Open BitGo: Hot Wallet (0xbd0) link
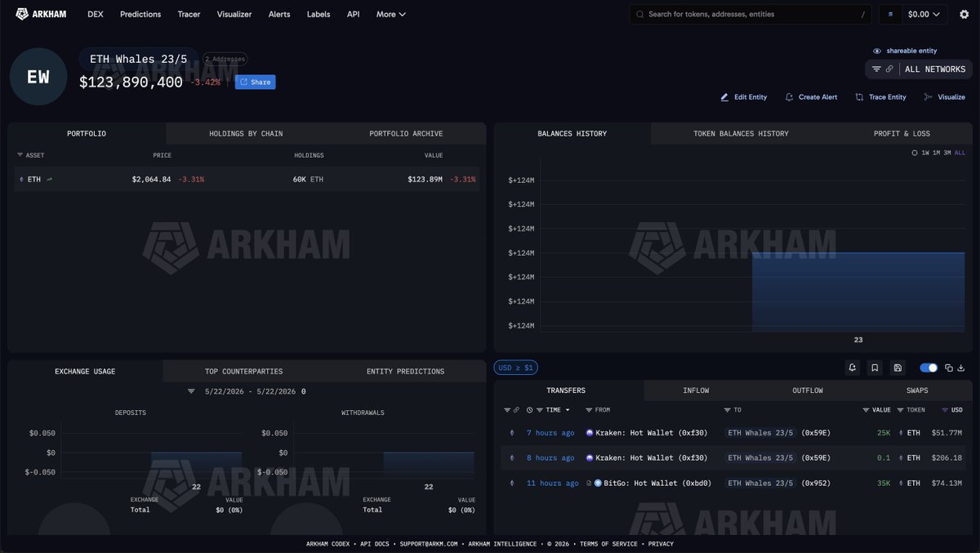 coord(657,483)
